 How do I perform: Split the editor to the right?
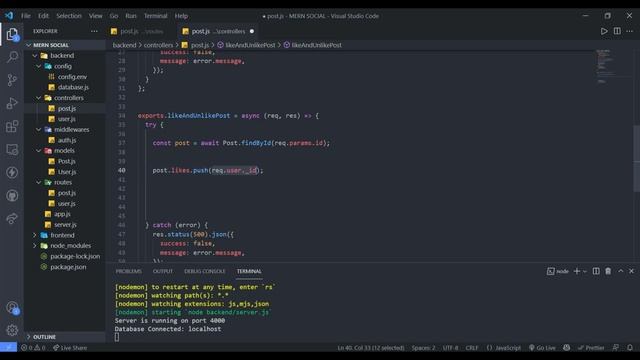(x=617, y=31)
